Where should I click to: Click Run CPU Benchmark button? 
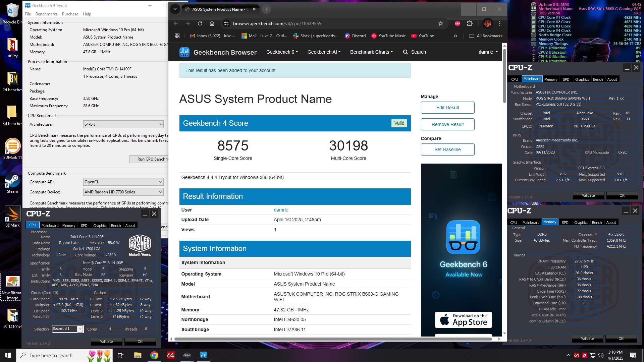point(149,159)
